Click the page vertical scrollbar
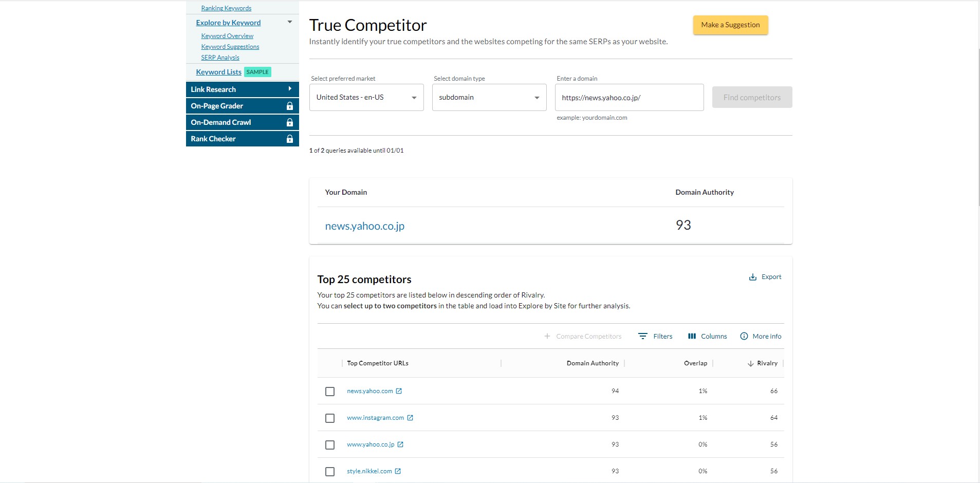980x483 pixels. point(978,128)
